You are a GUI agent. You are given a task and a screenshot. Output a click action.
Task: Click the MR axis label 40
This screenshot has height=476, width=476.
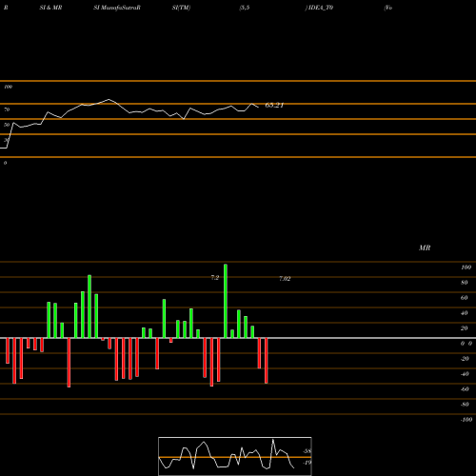[x=465, y=313]
